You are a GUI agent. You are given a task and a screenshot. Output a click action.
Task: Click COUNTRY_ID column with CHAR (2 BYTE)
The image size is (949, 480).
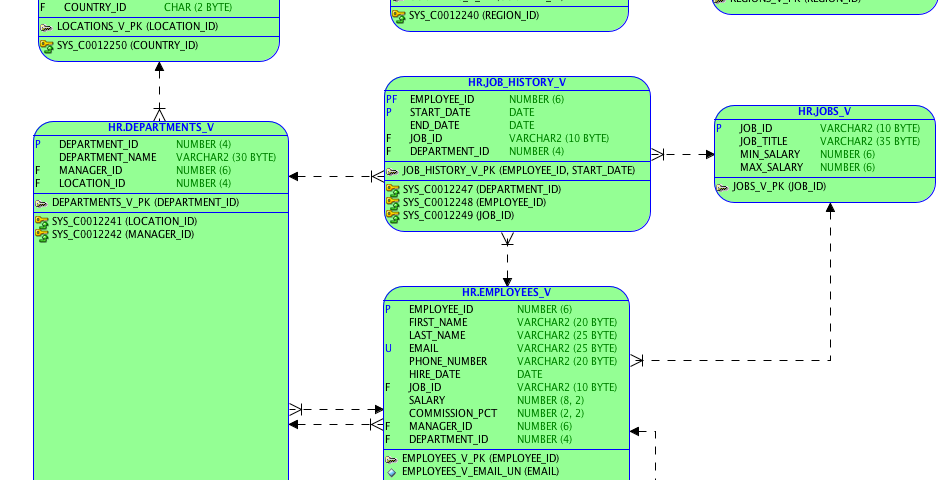tap(95, 8)
